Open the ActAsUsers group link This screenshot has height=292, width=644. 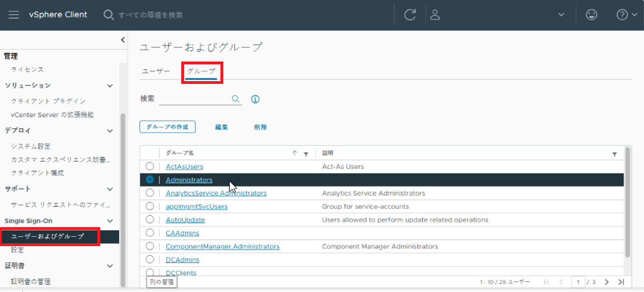pos(185,167)
